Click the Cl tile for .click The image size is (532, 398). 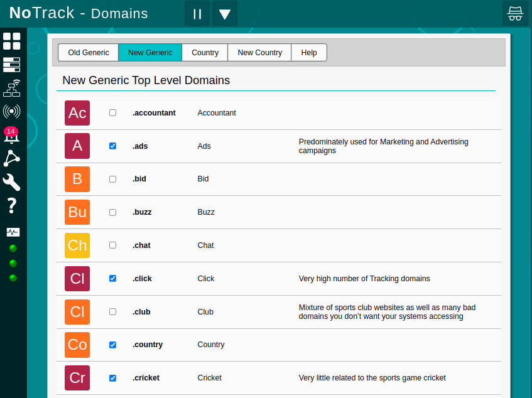(77, 279)
